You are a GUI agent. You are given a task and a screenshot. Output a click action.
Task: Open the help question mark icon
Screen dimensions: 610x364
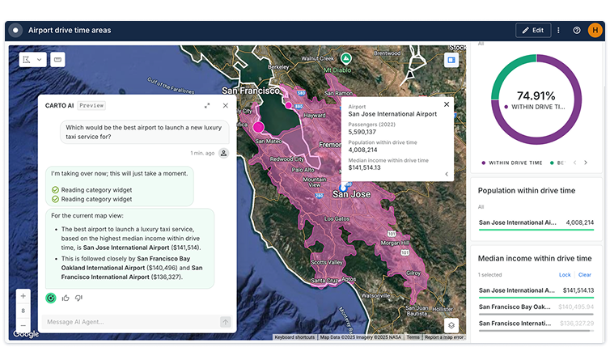pos(577,31)
